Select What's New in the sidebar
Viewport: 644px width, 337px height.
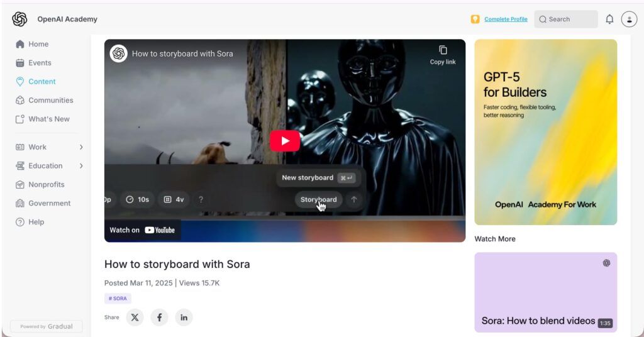[48, 119]
